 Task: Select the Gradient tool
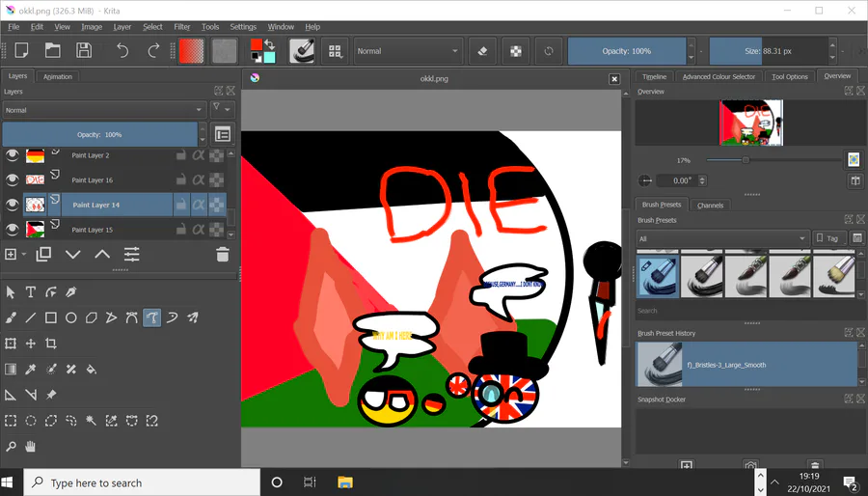[x=11, y=369]
